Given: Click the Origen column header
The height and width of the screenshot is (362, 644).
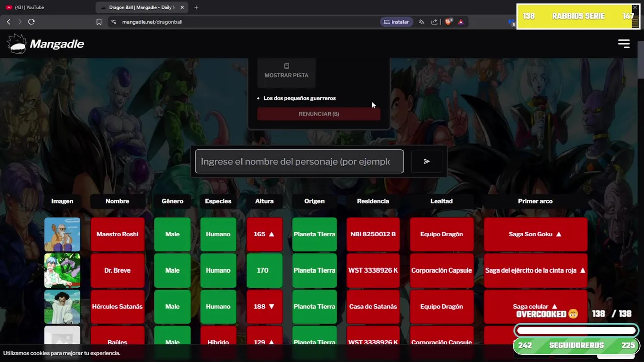Looking at the screenshot, I should coord(314,201).
